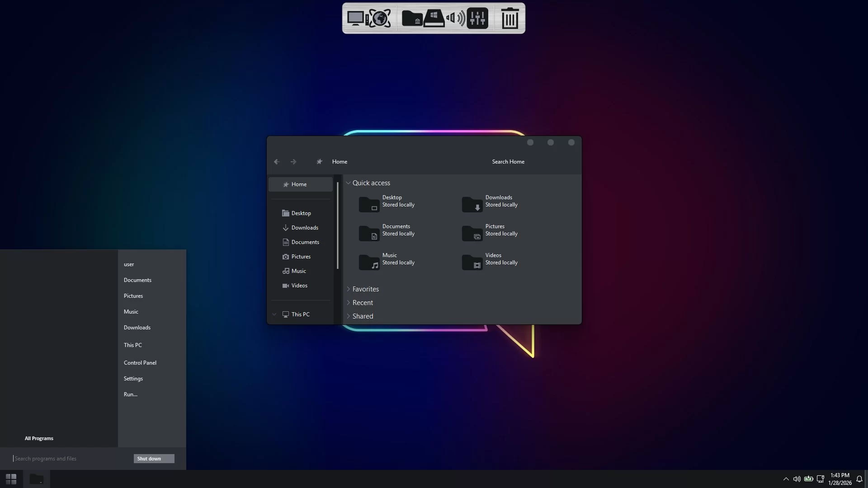This screenshot has height=488, width=868.
Task: Open Run... from Start menu
Action: point(131,394)
